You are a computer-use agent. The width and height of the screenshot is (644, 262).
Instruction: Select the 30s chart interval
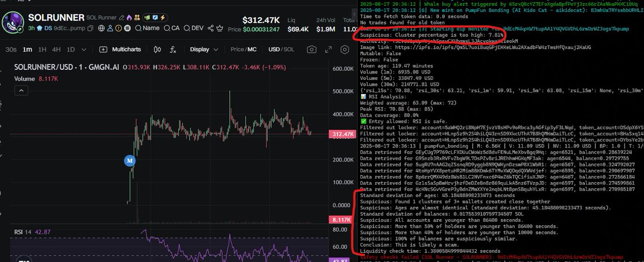coord(11,49)
